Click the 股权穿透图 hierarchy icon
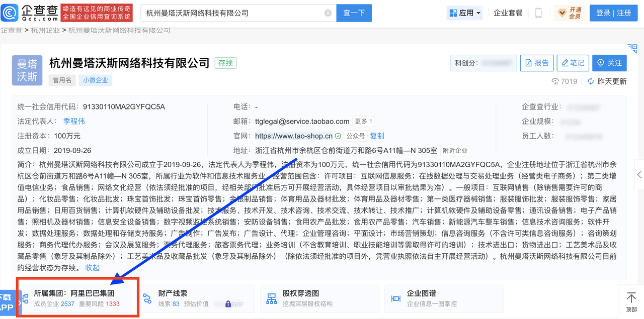Image resolution: width=644 pixels, height=319 pixels. [272, 298]
